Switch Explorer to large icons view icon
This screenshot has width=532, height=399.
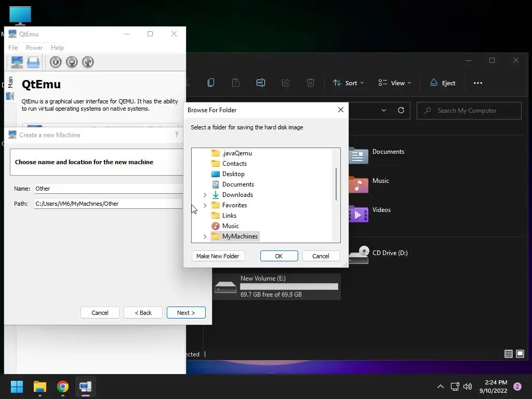coord(520,354)
